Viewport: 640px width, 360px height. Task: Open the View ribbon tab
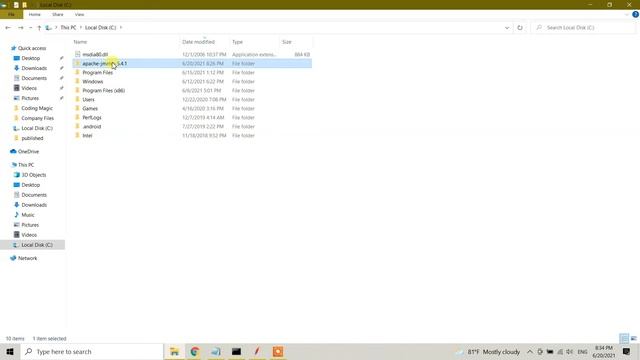click(x=79, y=14)
